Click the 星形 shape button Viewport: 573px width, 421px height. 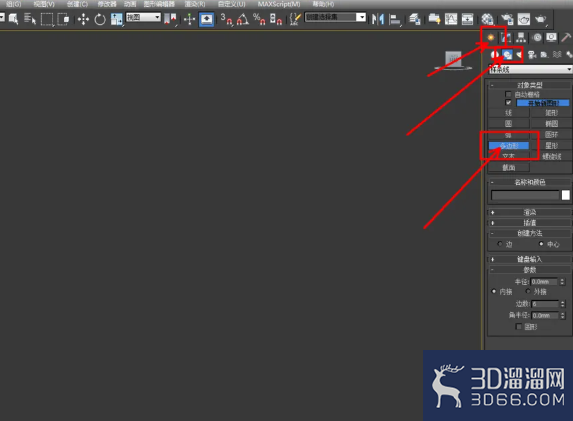551,145
